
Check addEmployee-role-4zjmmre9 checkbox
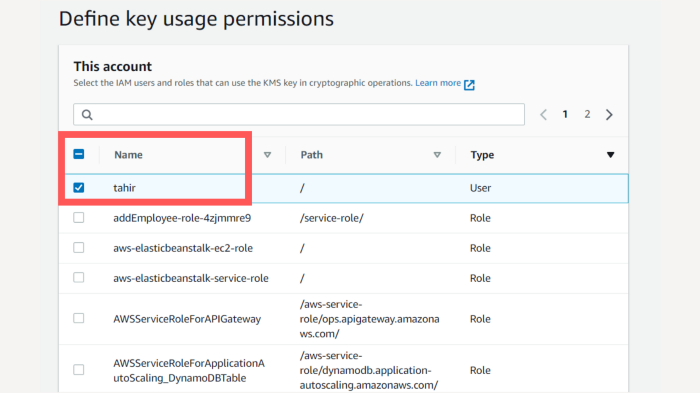click(79, 217)
